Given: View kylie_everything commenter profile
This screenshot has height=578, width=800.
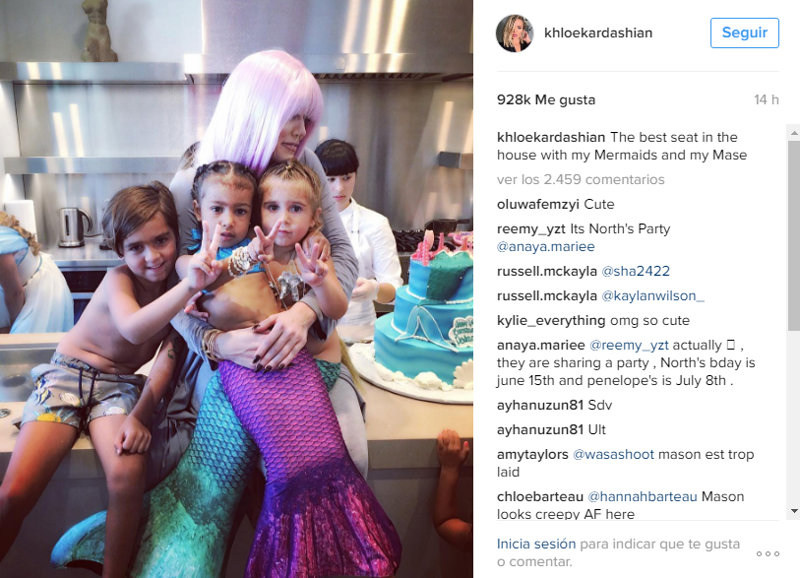Looking at the screenshot, I should coord(551,321).
